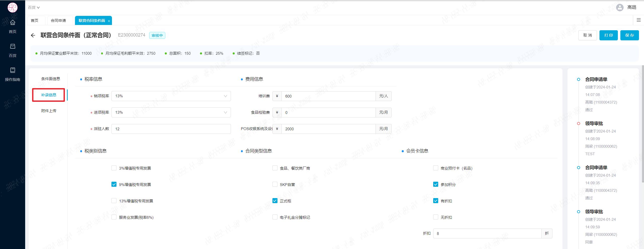Click the page vertical scrollbar
This screenshot has height=249, width=644.
point(643,123)
